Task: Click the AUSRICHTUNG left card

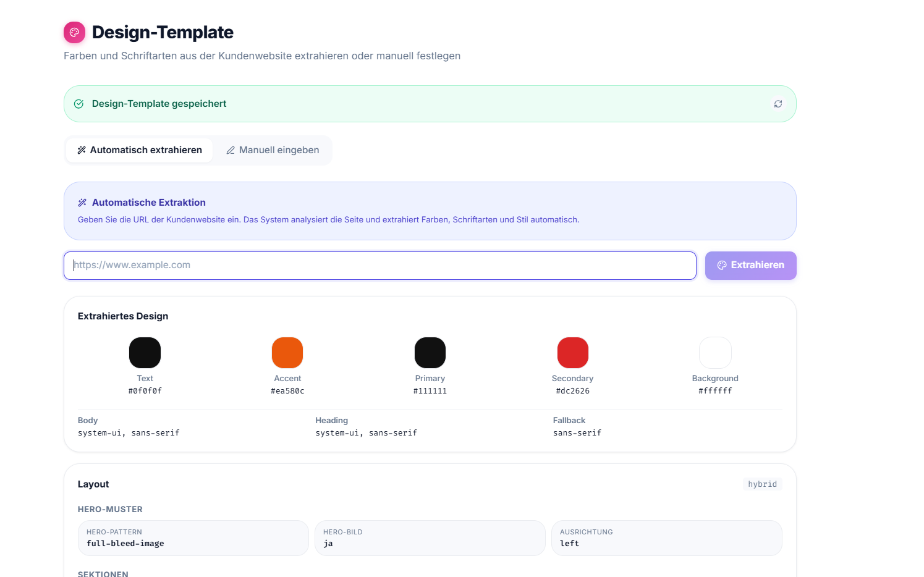Action: point(667,538)
